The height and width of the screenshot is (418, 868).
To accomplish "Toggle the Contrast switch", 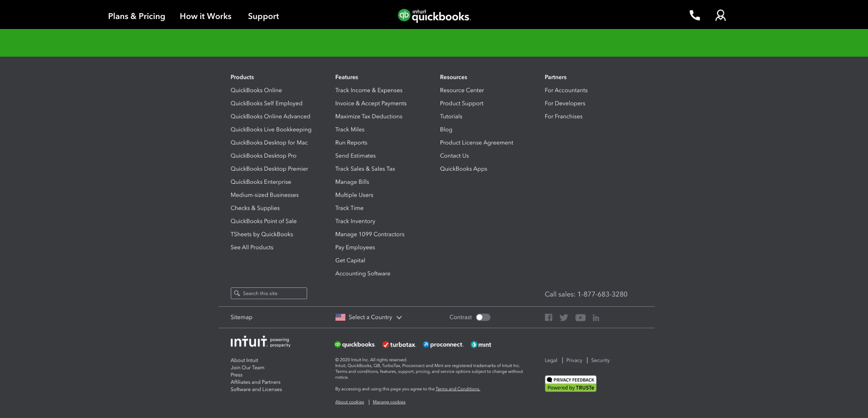I will (x=483, y=317).
